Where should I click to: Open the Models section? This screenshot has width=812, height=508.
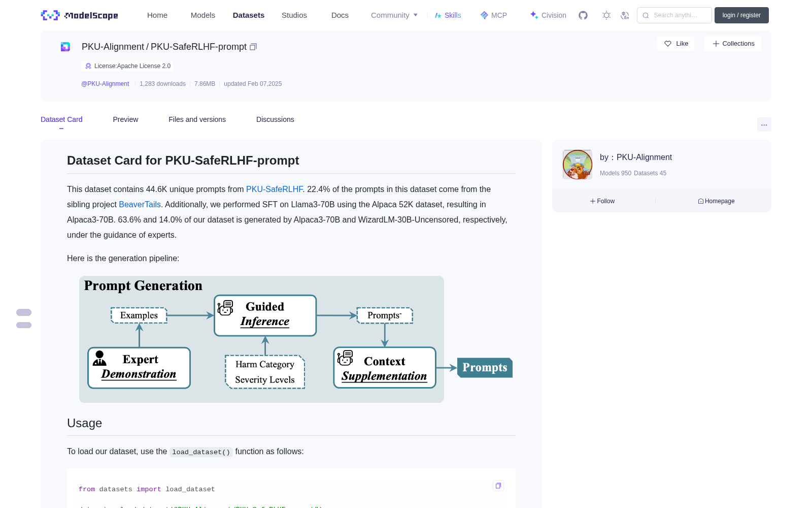203,15
